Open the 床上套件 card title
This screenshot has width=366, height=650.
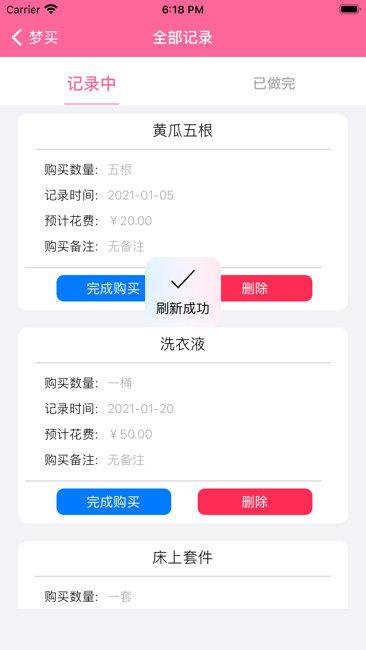pos(183,558)
